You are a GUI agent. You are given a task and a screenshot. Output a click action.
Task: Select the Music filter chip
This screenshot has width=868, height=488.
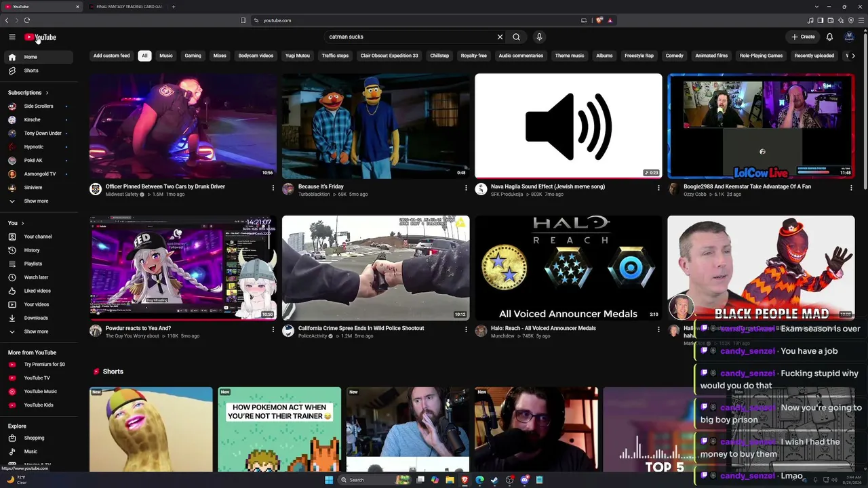coord(166,56)
